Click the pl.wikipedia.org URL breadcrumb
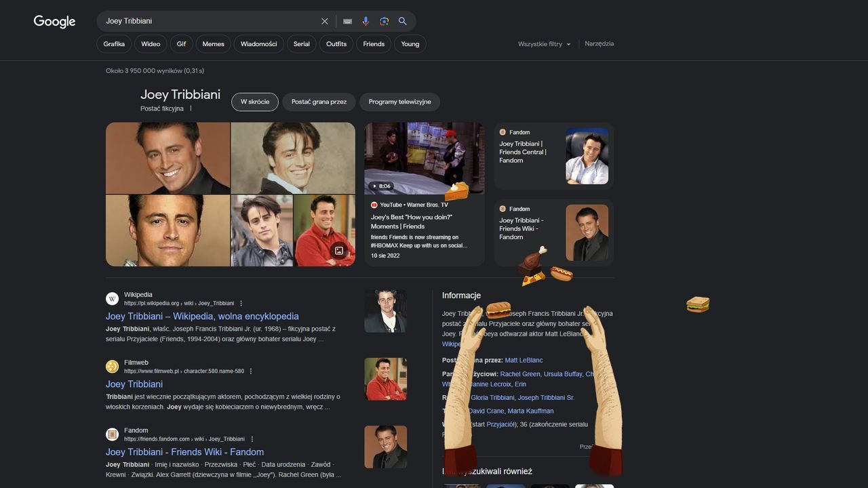The width and height of the screenshot is (868, 488). pos(179,303)
